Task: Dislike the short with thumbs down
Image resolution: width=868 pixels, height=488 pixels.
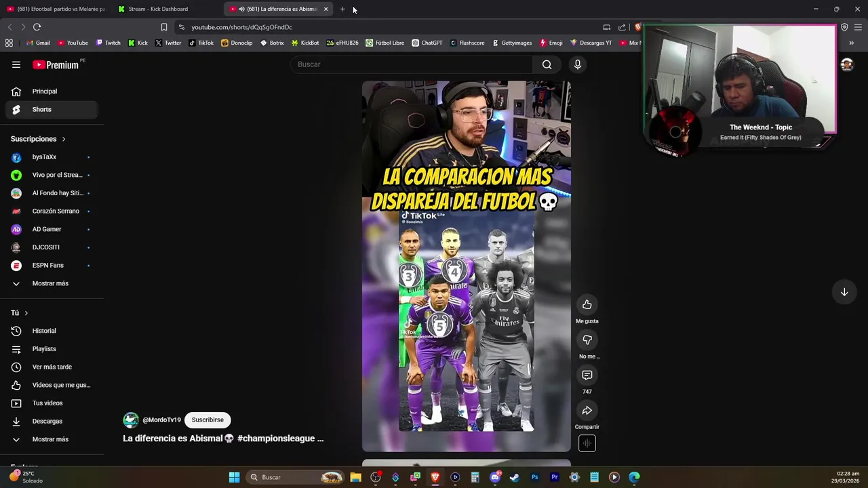Action: [587, 340]
